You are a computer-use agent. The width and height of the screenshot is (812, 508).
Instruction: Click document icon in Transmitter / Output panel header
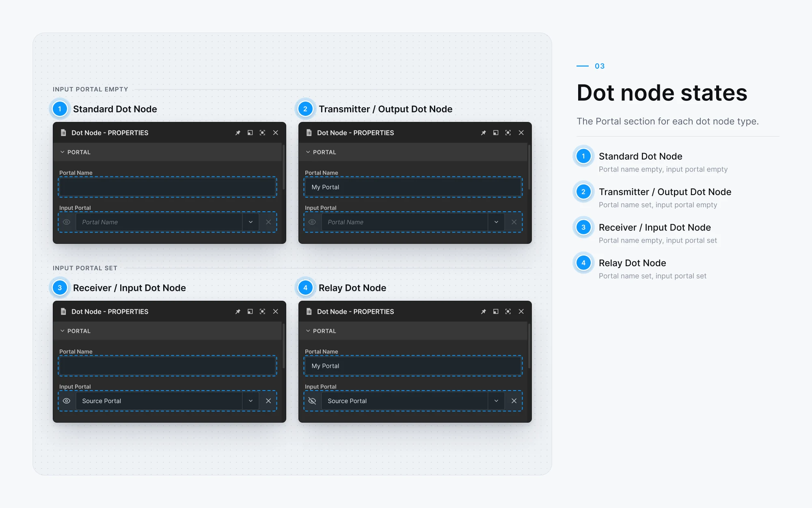[x=309, y=133]
